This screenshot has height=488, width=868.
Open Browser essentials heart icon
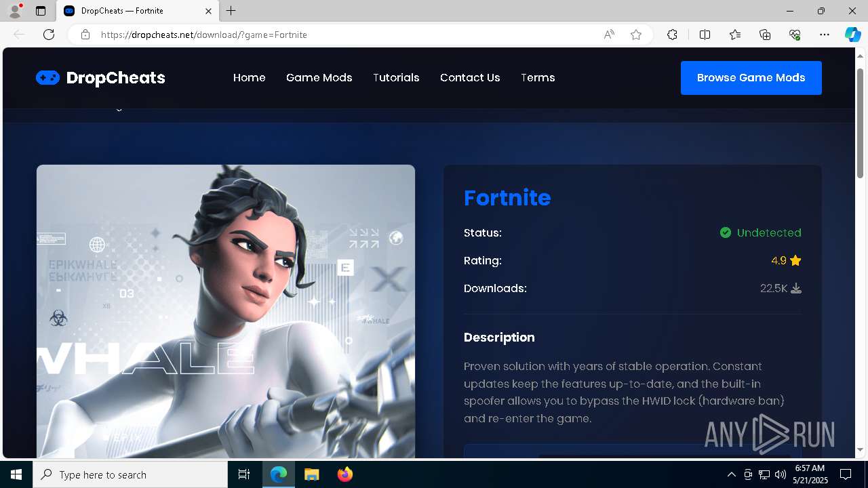(x=795, y=35)
